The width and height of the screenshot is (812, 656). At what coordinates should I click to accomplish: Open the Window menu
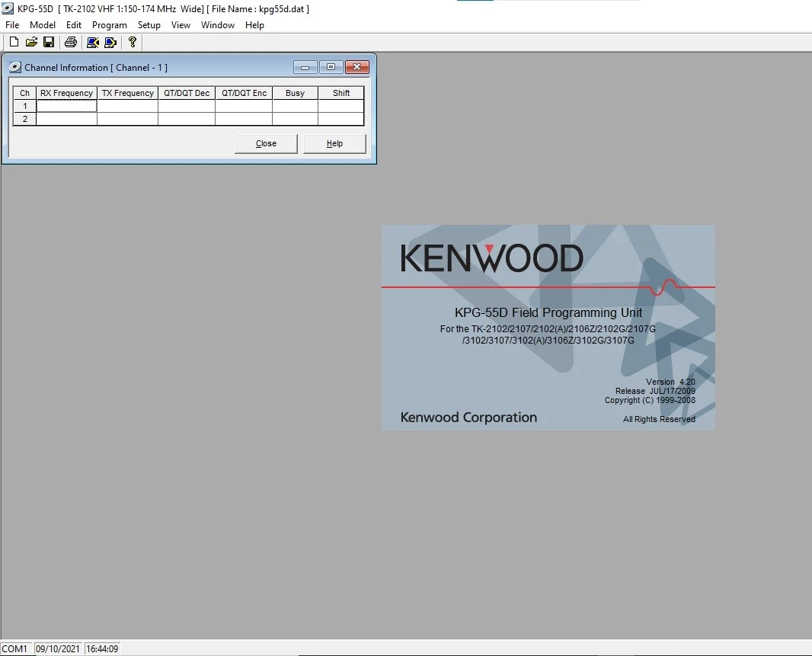point(218,25)
